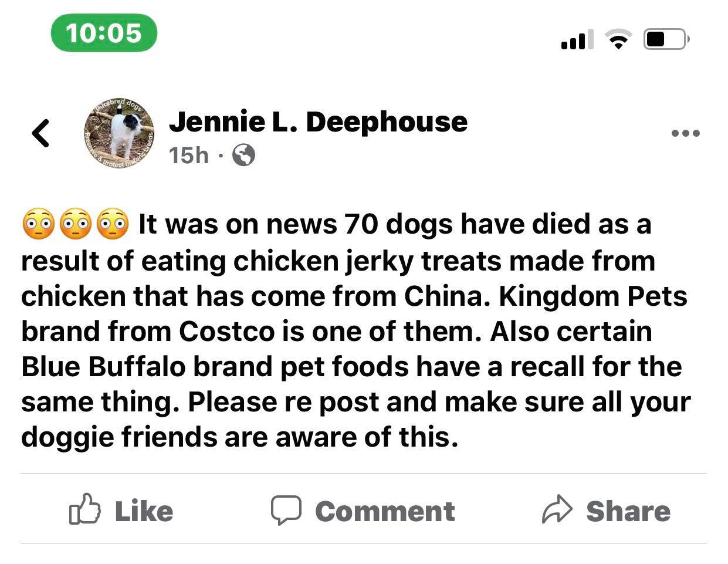Tap the green 10:05 time pill
Image resolution: width=728 pixels, height=564 pixels.
tap(104, 33)
